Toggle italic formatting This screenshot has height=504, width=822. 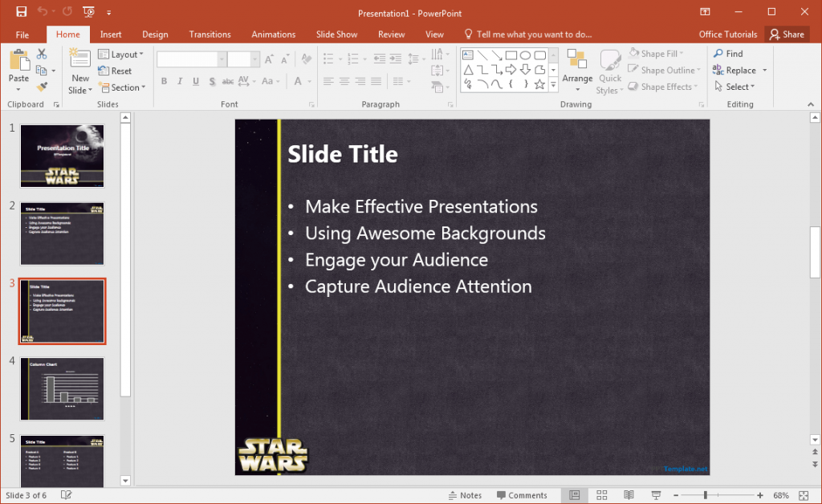(x=178, y=81)
